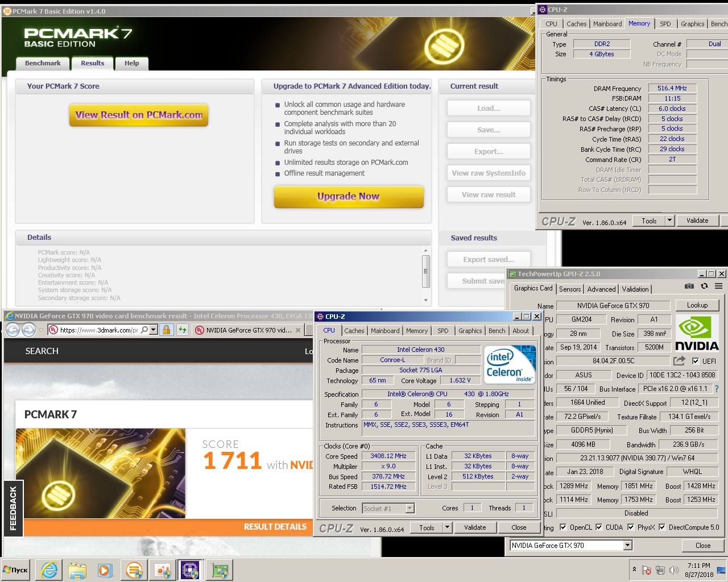Click Close button in GPU-Z
The image size is (728, 582).
[703, 546]
